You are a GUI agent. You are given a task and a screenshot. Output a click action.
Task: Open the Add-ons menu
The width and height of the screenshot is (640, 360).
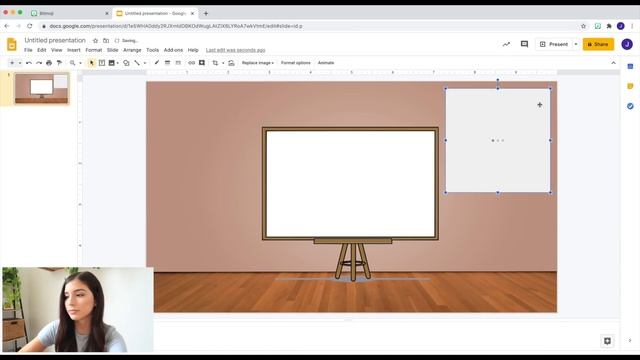173,50
